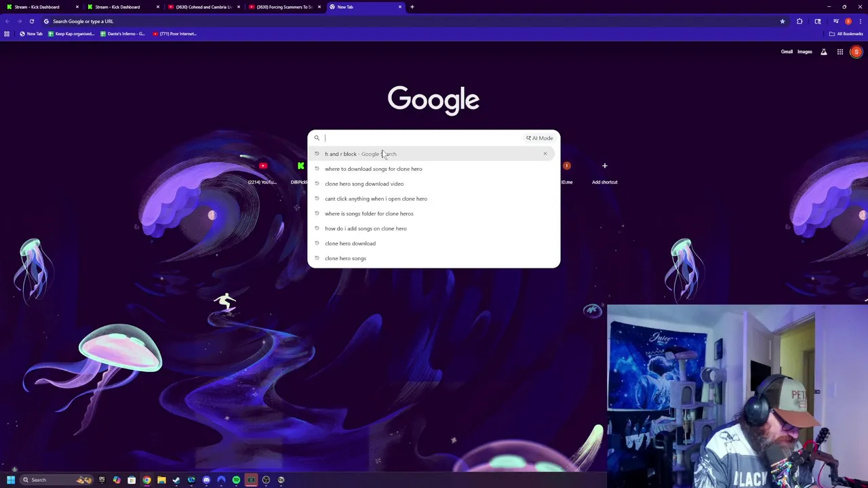Open File Explorer from taskbar
This screenshot has width=868, height=488.
point(161,480)
